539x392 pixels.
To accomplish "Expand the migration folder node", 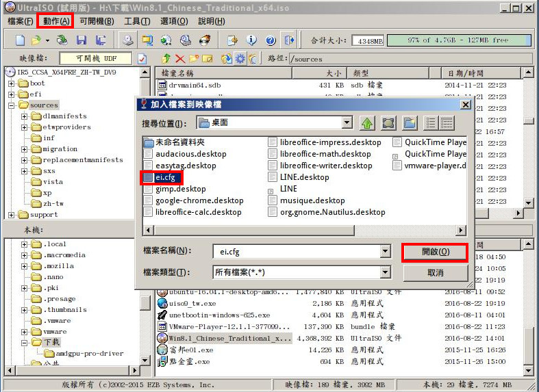I will pyautogui.click(x=24, y=149).
